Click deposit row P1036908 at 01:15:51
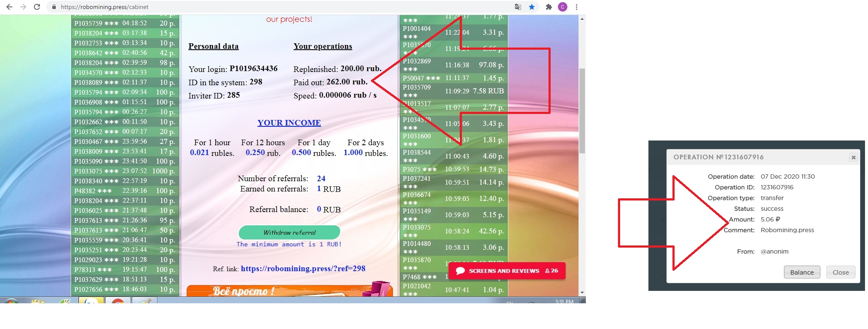Viewport: 868px width, 329px height. coord(125,102)
